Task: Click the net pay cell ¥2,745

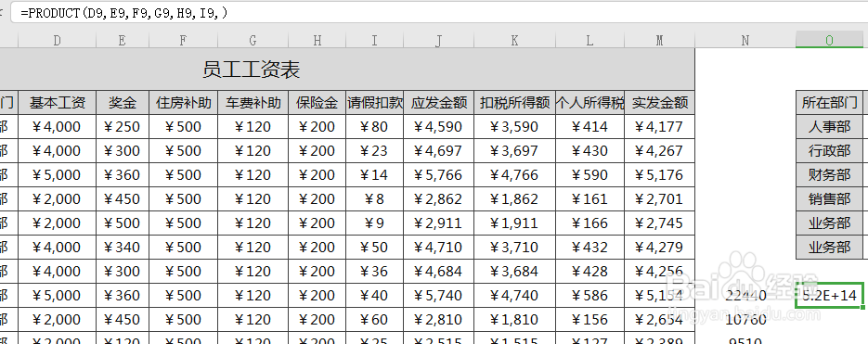Action: [659, 223]
